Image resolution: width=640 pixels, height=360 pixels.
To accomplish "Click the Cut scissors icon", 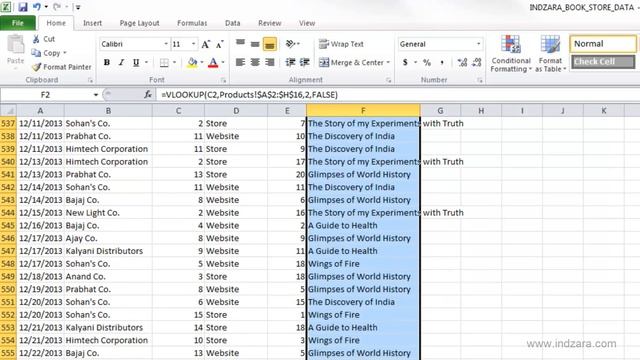I will [x=36, y=39].
